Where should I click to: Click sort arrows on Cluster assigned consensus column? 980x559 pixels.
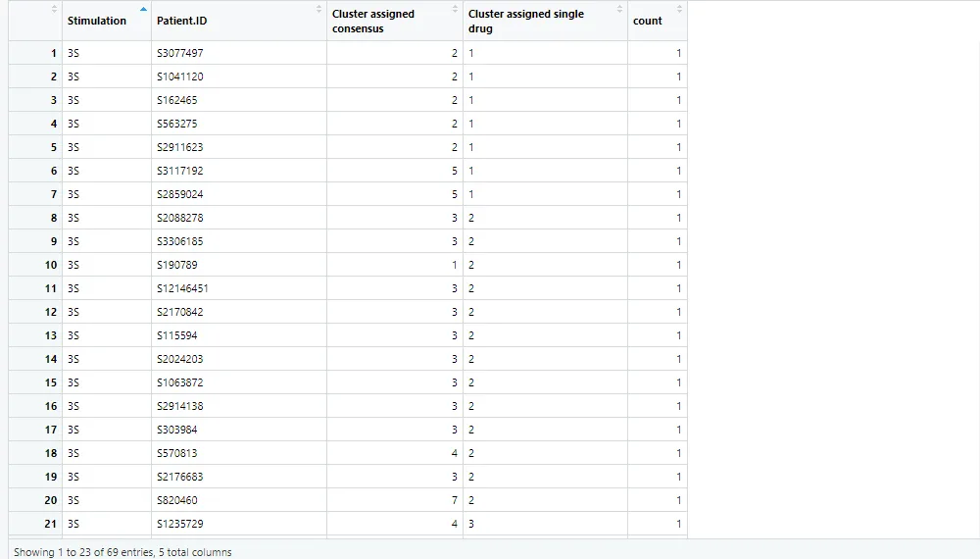456,10
